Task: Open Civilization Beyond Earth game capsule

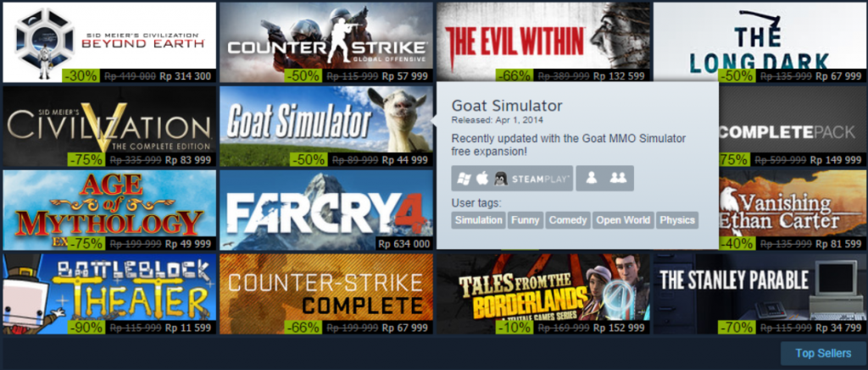Action: pyautogui.click(x=109, y=42)
